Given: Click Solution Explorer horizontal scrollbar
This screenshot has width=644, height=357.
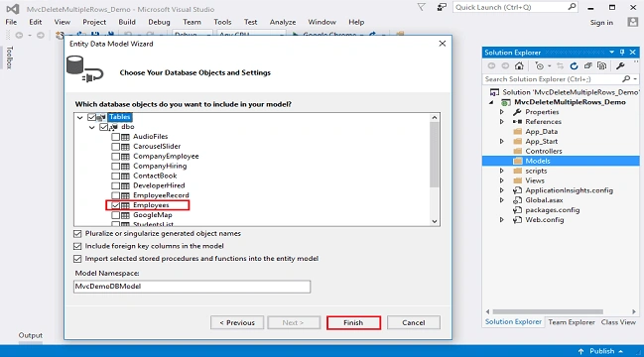Looking at the screenshot, I should click(x=548, y=311).
